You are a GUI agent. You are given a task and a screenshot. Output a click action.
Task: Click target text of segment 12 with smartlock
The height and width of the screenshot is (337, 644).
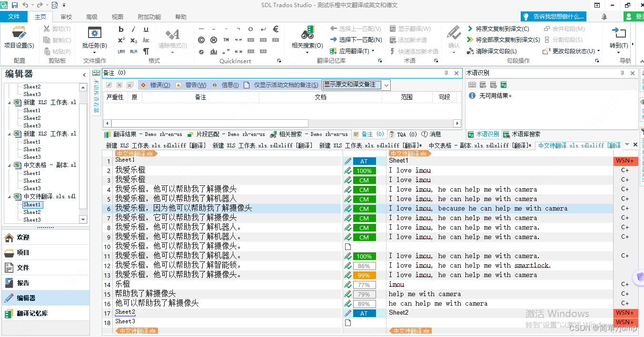point(470,266)
